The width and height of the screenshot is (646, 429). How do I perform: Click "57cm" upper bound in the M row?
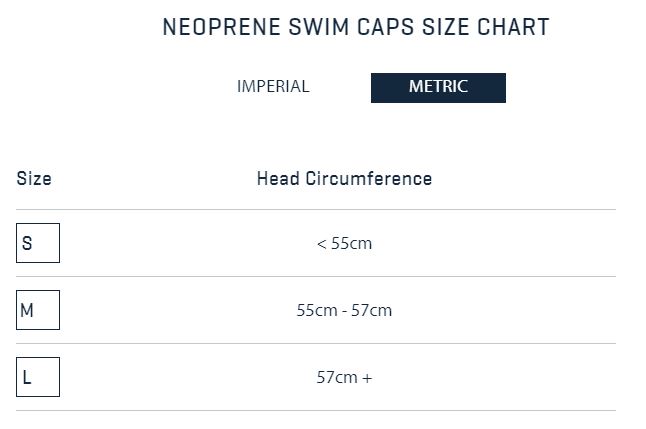click(x=373, y=311)
